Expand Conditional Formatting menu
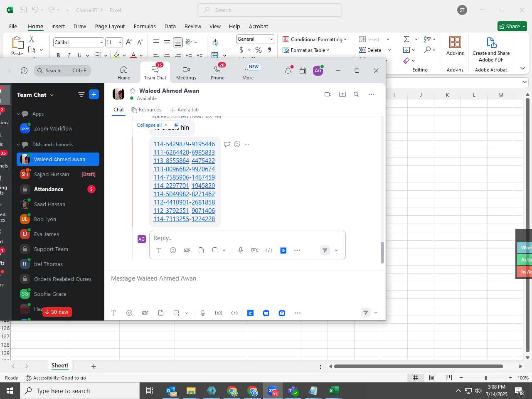This screenshot has width=532, height=399. tap(315, 39)
